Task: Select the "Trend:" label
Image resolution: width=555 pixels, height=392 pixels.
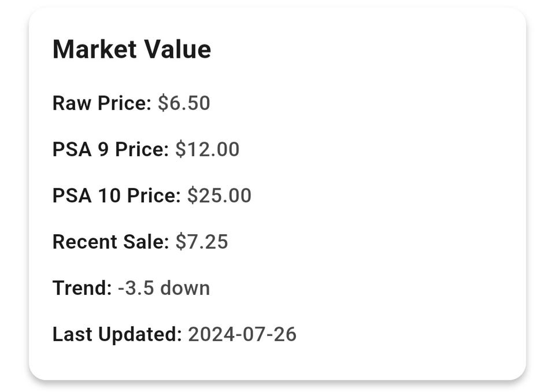Action: coord(82,288)
